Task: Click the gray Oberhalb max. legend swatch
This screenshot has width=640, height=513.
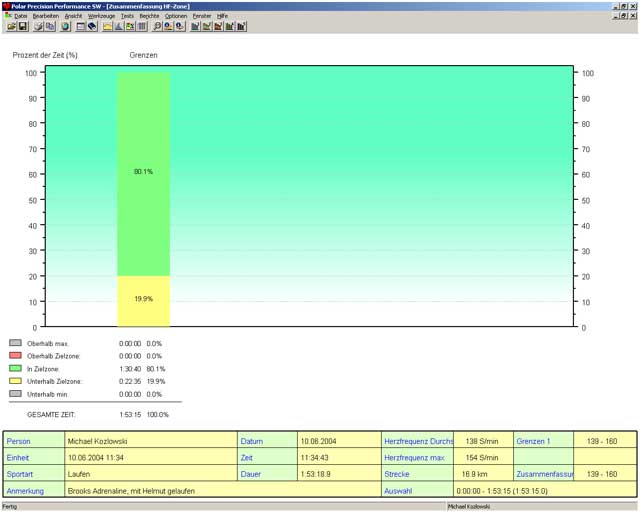Action: 15,342
